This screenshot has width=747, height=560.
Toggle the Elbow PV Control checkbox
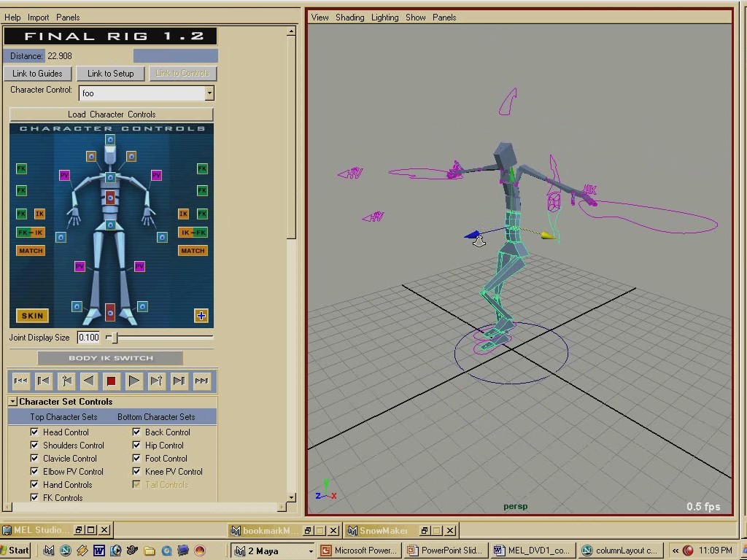(34, 472)
